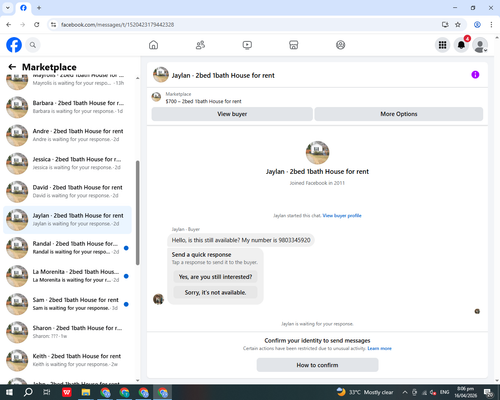Send 'Sorry, it's not available.' response

coord(215,292)
